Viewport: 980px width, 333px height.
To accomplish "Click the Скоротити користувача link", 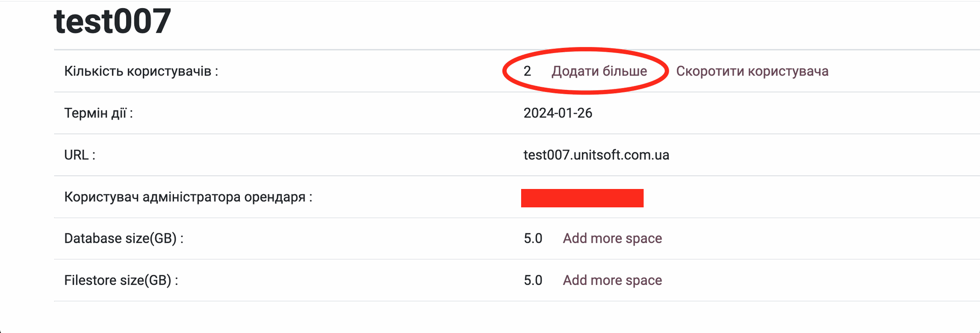I will coord(752,71).
